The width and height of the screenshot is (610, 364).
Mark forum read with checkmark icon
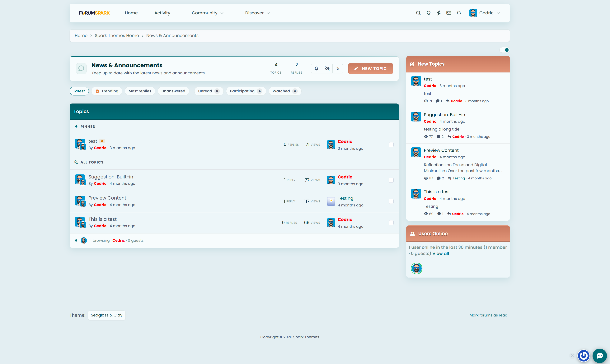pos(338,68)
